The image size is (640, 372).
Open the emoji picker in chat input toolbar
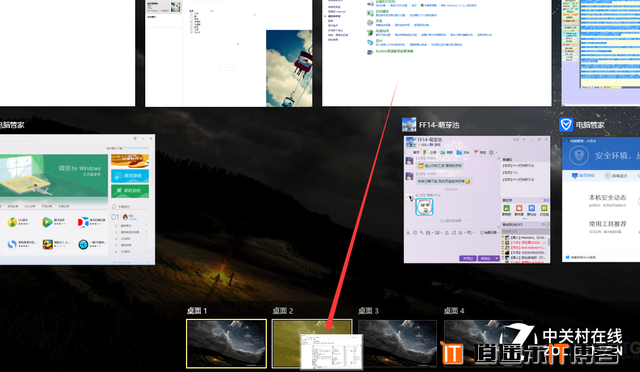415,232
